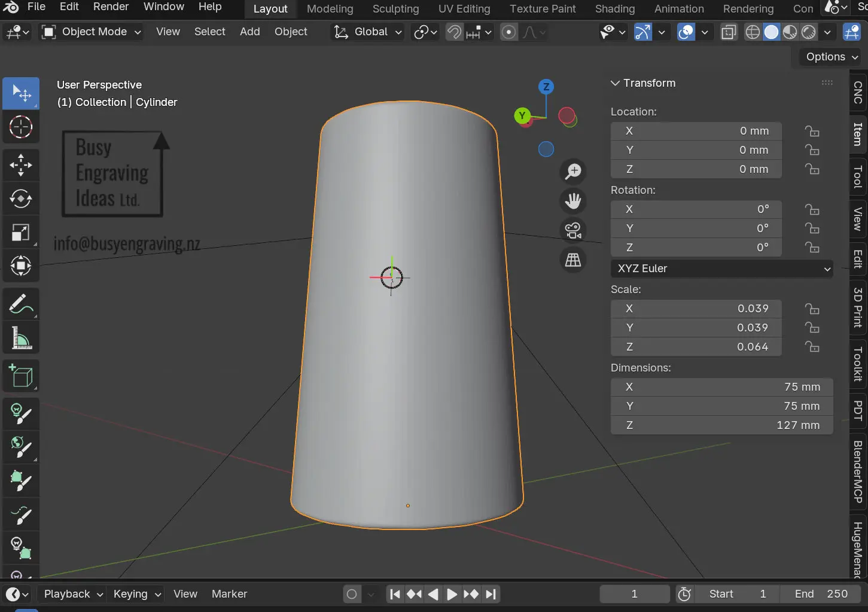Activate the Rotate tool

click(x=21, y=199)
